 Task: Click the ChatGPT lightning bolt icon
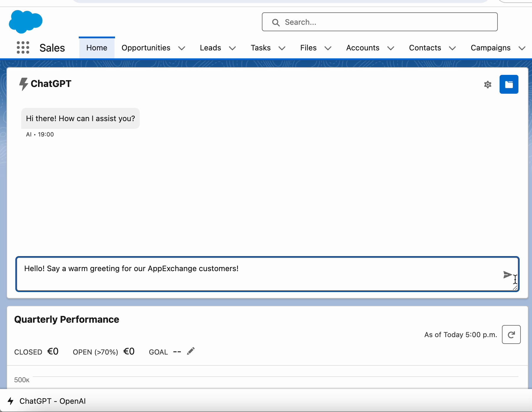tap(23, 84)
